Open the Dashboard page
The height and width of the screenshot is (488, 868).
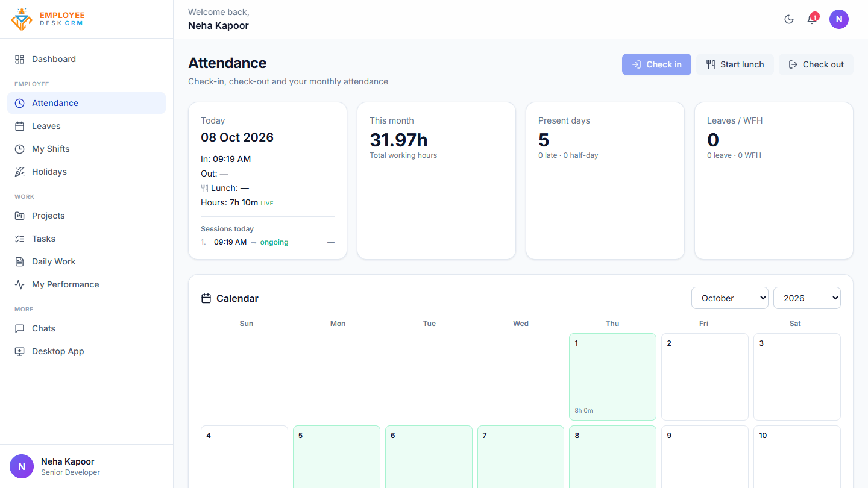tap(86, 59)
